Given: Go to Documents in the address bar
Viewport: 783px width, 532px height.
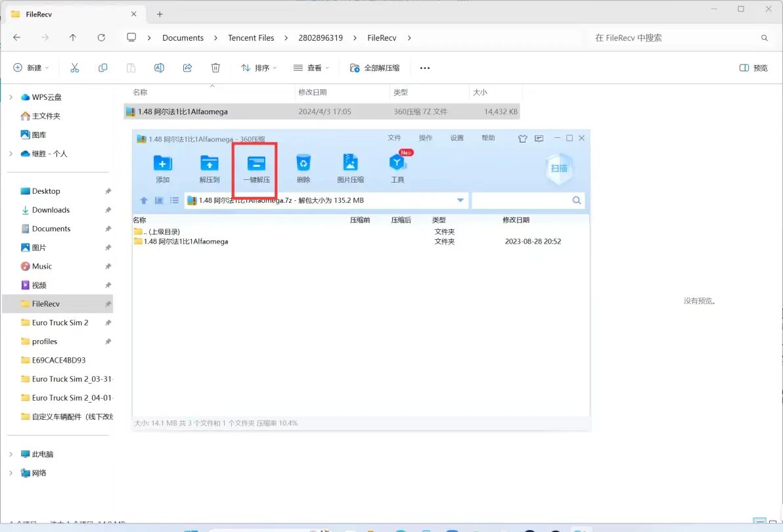Looking at the screenshot, I should [183, 38].
